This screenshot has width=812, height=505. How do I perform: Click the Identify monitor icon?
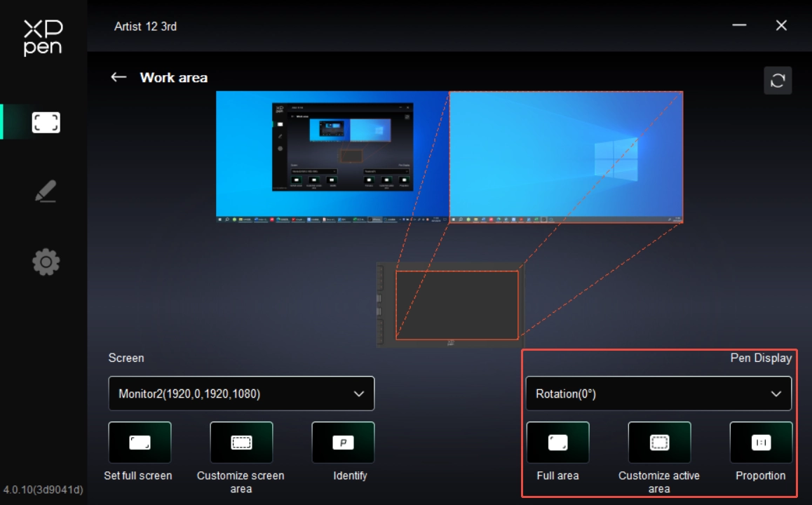click(x=343, y=443)
